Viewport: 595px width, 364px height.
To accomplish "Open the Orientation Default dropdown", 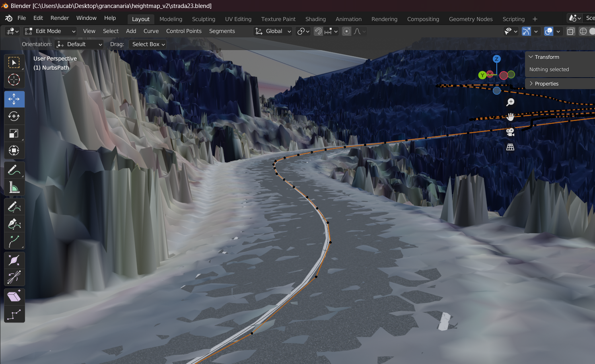I will tap(79, 45).
